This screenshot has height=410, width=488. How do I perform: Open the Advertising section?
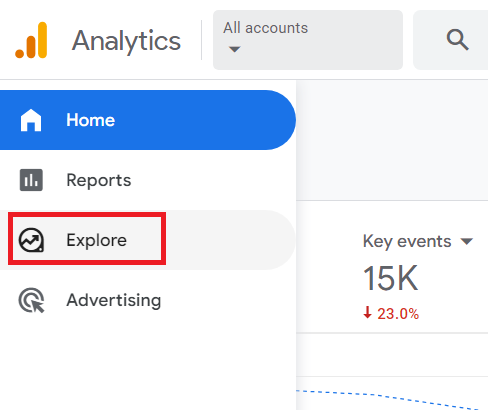tap(148, 300)
